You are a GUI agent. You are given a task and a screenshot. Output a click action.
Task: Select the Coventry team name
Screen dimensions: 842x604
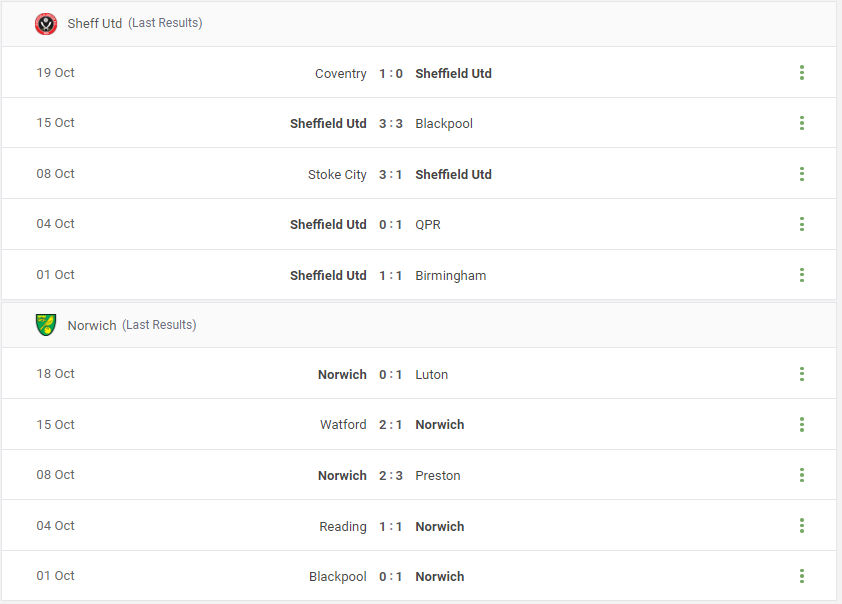pyautogui.click(x=341, y=72)
